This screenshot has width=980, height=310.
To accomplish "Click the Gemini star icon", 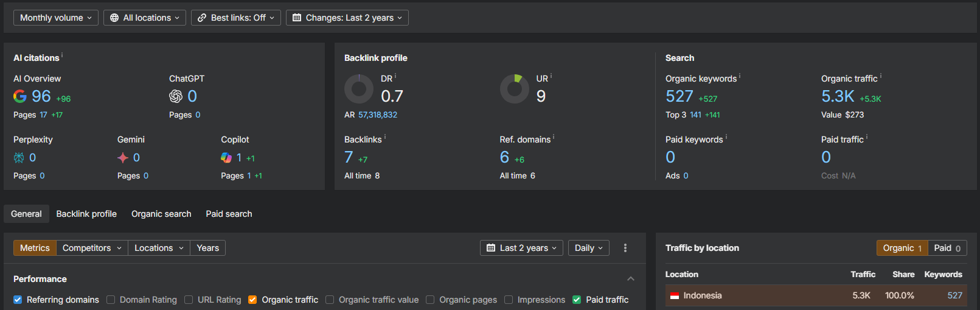I will click(123, 158).
